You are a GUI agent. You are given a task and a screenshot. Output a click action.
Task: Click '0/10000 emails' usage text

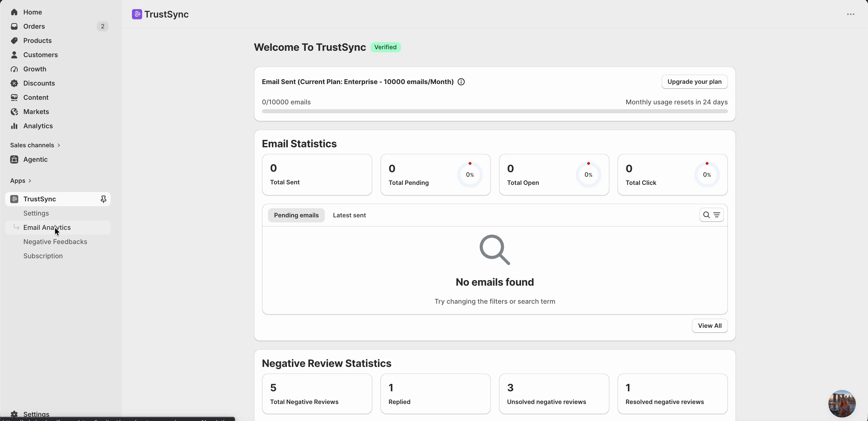click(x=286, y=102)
